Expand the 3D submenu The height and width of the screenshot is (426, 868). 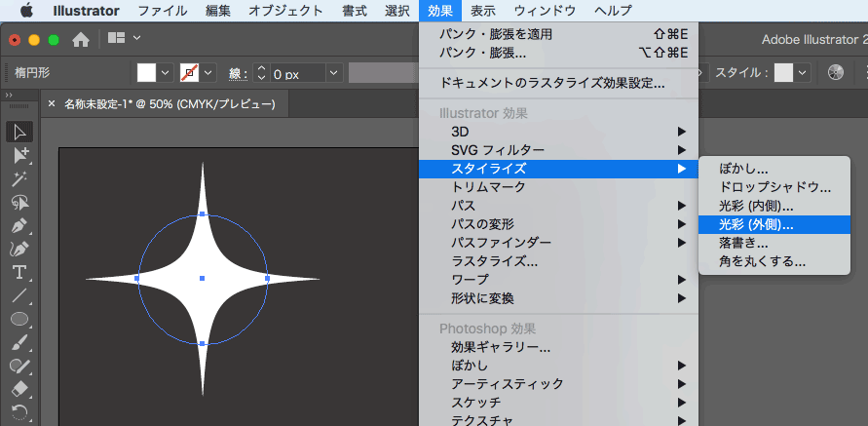[x=558, y=132]
